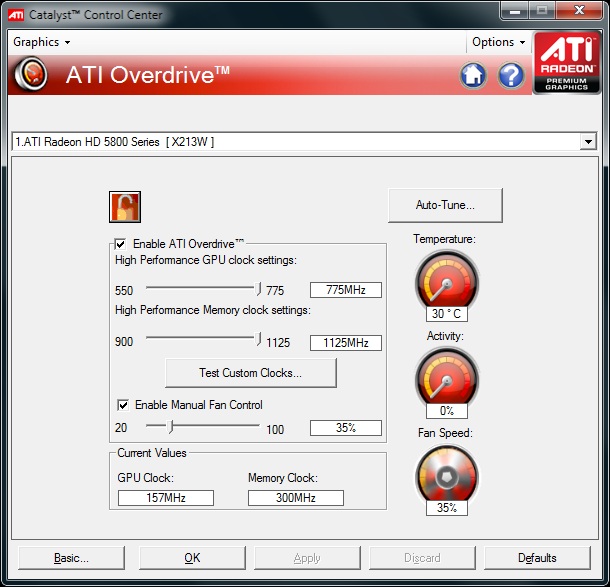This screenshot has width=610, height=587.
Task: Click the ATI Overdrive gauge icon in the banner
Action: pyautogui.click(x=31, y=74)
